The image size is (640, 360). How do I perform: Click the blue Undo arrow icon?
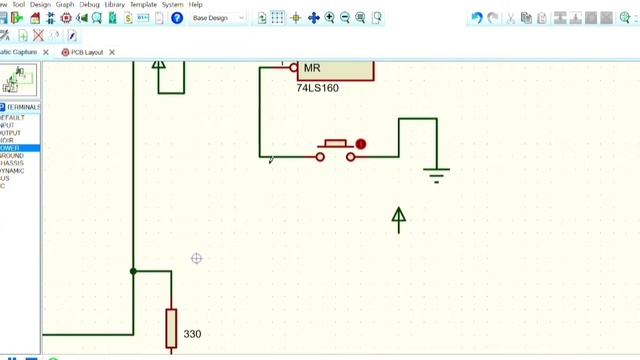click(x=477, y=18)
